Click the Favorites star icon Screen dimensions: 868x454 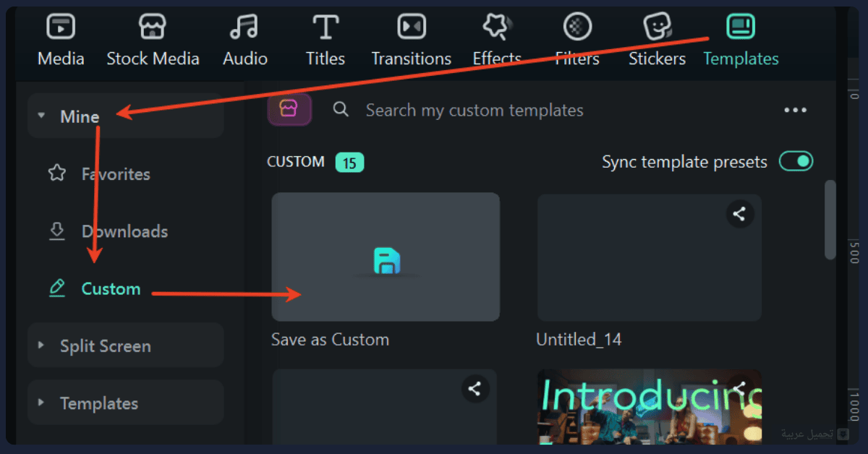(x=56, y=174)
